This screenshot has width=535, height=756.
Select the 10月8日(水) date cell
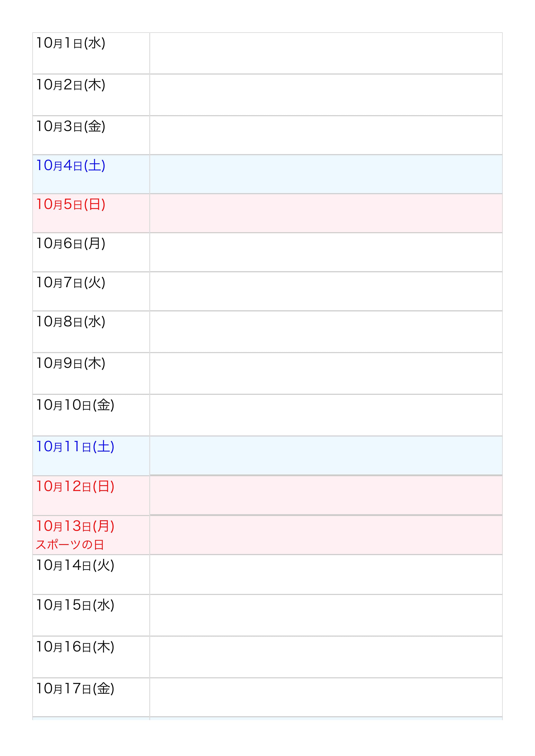[x=71, y=322]
